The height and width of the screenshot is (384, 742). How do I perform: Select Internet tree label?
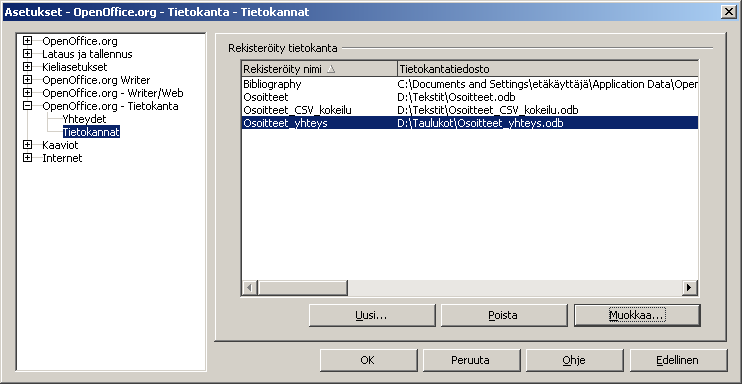click(x=62, y=158)
